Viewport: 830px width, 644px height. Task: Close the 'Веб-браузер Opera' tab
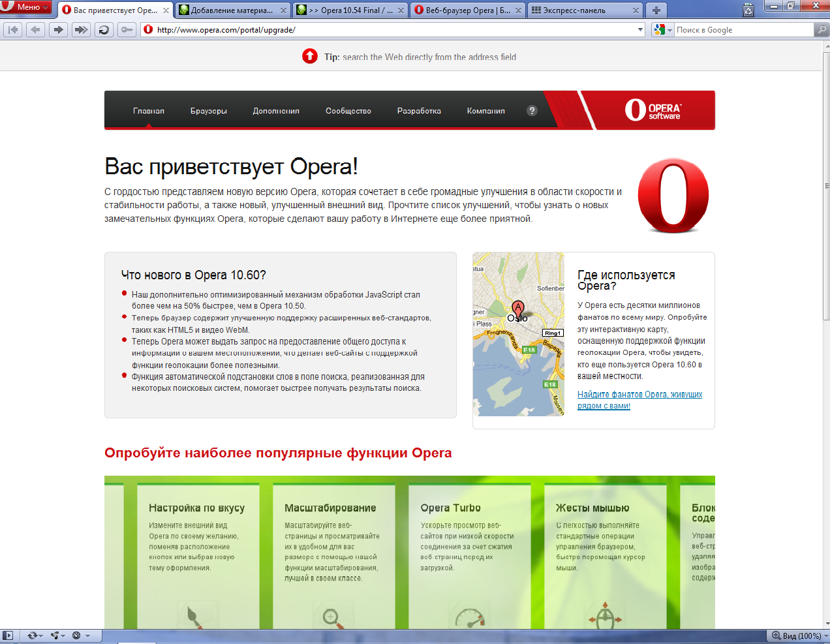518,10
